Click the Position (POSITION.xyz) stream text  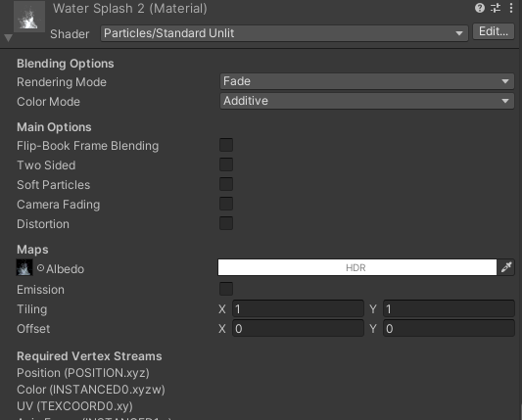(83, 373)
